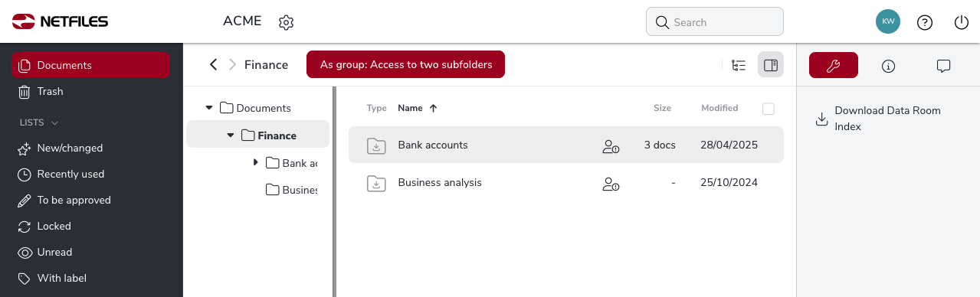This screenshot has height=297, width=980.
Task: Open the info details tab
Action: [889, 66]
